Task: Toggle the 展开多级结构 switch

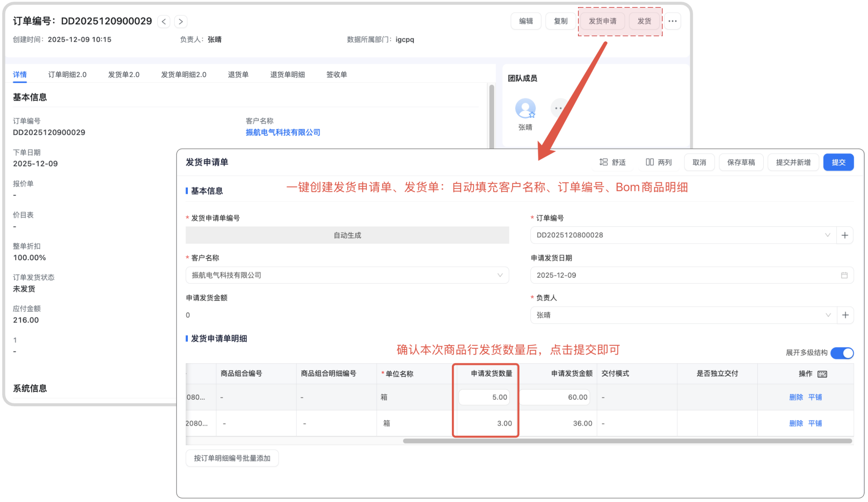Action: (x=842, y=353)
